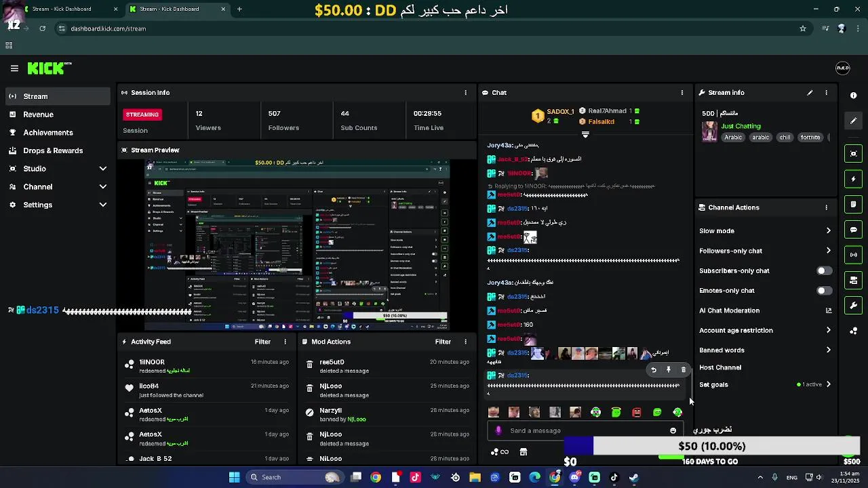Reply to hovered ds2315 message
Viewport: 868px width, 488px height.
click(x=654, y=370)
